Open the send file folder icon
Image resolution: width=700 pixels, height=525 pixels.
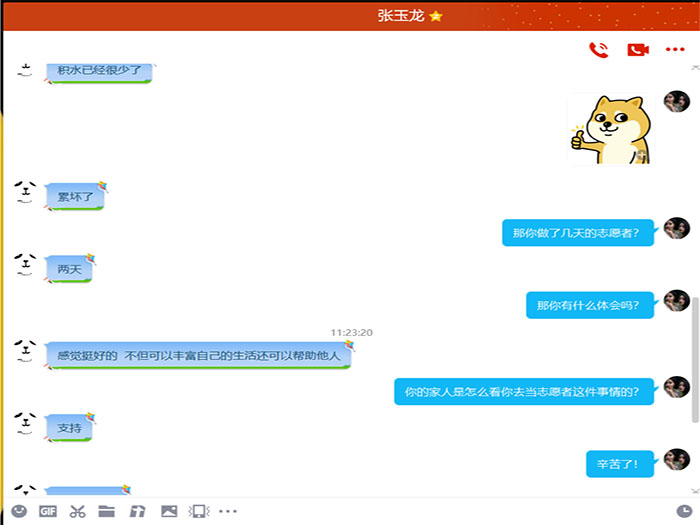(107, 511)
